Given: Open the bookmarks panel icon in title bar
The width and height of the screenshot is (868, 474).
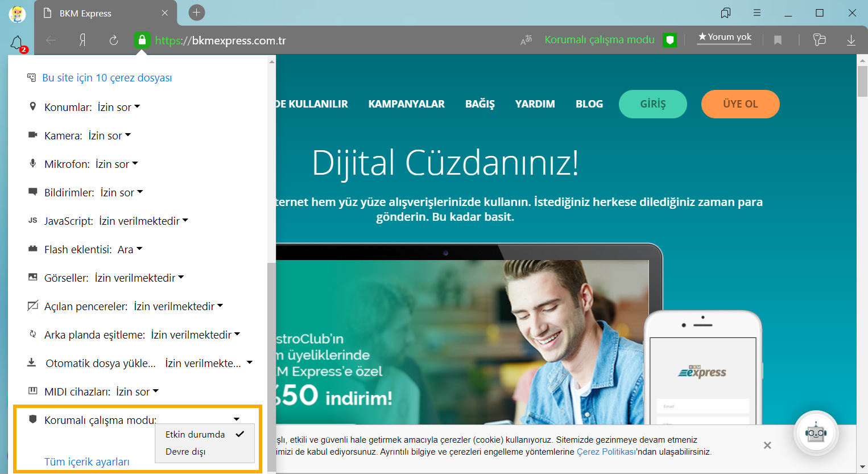Looking at the screenshot, I should (x=726, y=13).
